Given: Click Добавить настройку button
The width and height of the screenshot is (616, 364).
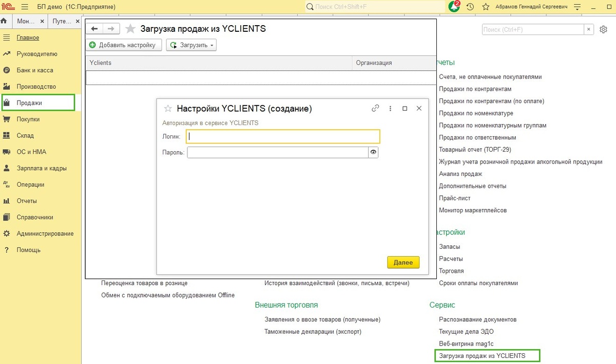Looking at the screenshot, I should click(124, 45).
